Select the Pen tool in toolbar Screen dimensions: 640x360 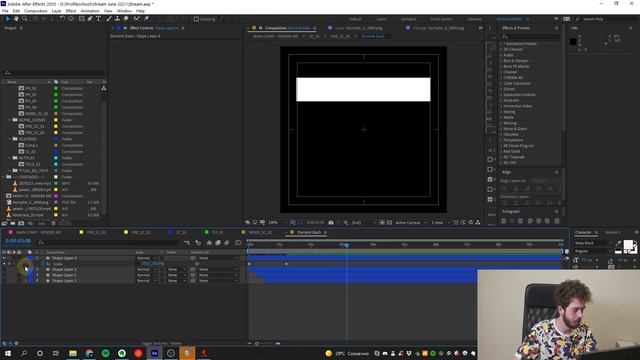pyautogui.click(x=90, y=19)
